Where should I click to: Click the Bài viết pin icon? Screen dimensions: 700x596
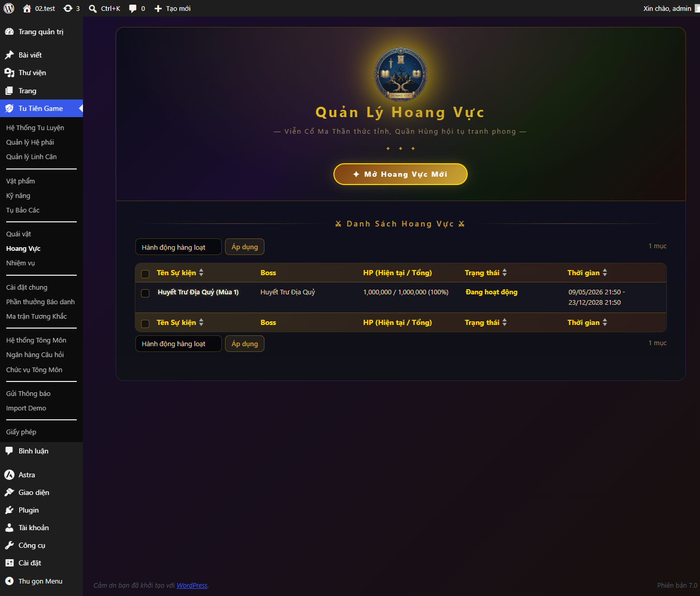[9, 55]
